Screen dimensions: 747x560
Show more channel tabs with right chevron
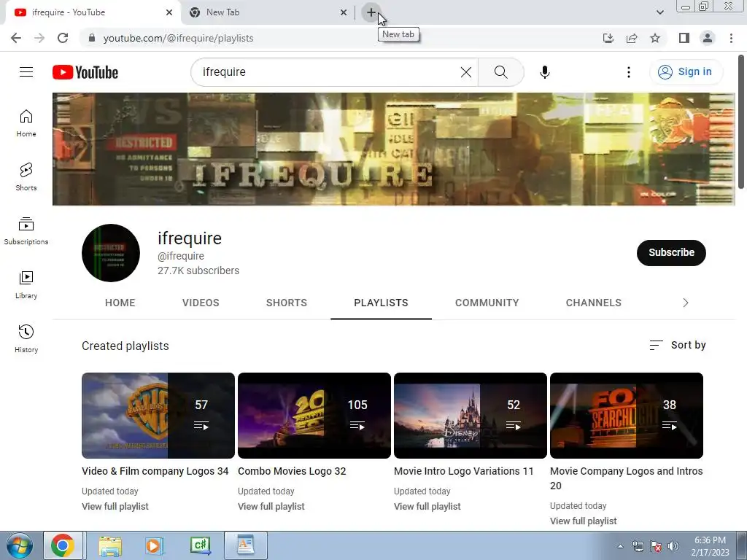click(x=686, y=303)
